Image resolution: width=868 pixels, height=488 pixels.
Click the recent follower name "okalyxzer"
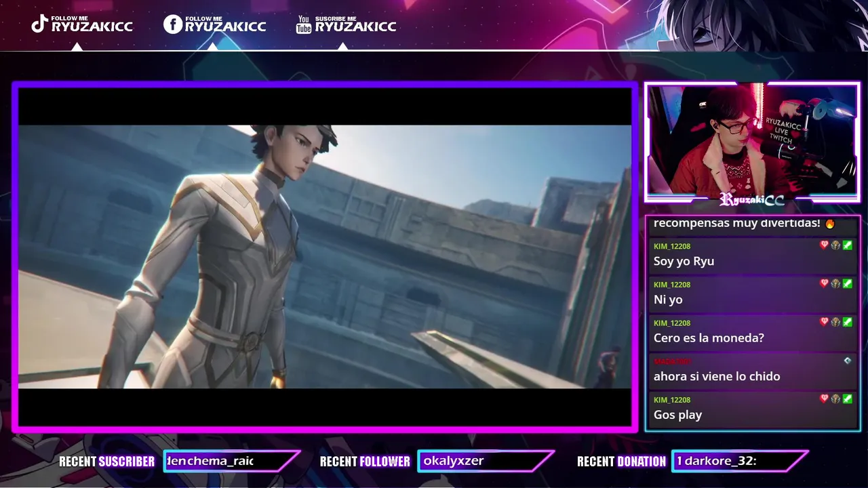454,461
